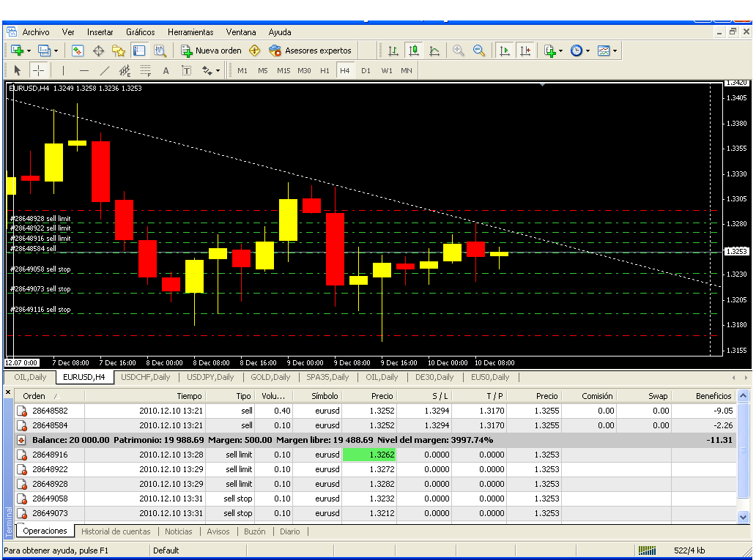Toggle chart auto scroll
The image size is (756, 560).
(505, 51)
